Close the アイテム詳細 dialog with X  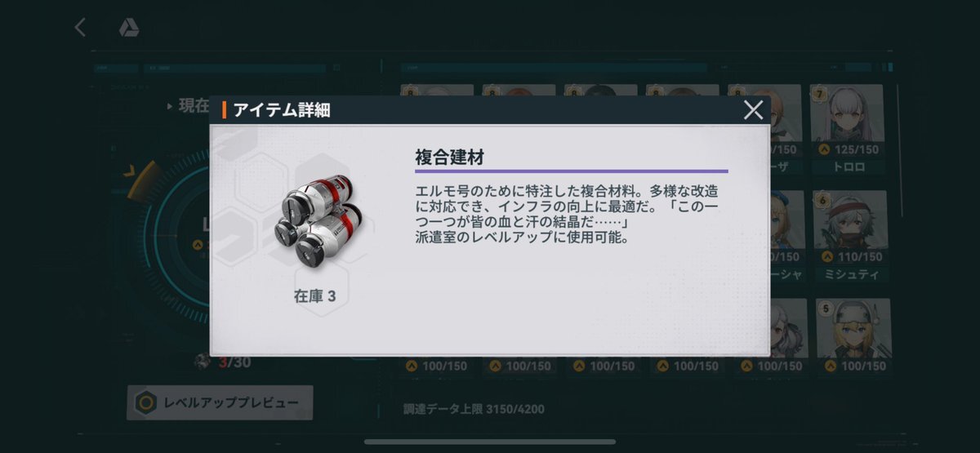753,109
